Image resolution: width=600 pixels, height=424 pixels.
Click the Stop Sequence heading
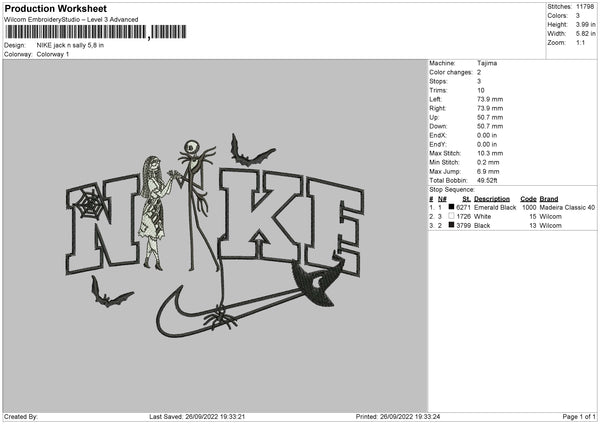(x=452, y=190)
